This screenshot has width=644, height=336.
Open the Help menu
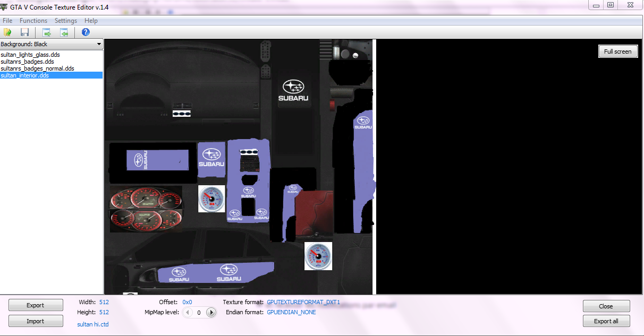click(x=91, y=21)
